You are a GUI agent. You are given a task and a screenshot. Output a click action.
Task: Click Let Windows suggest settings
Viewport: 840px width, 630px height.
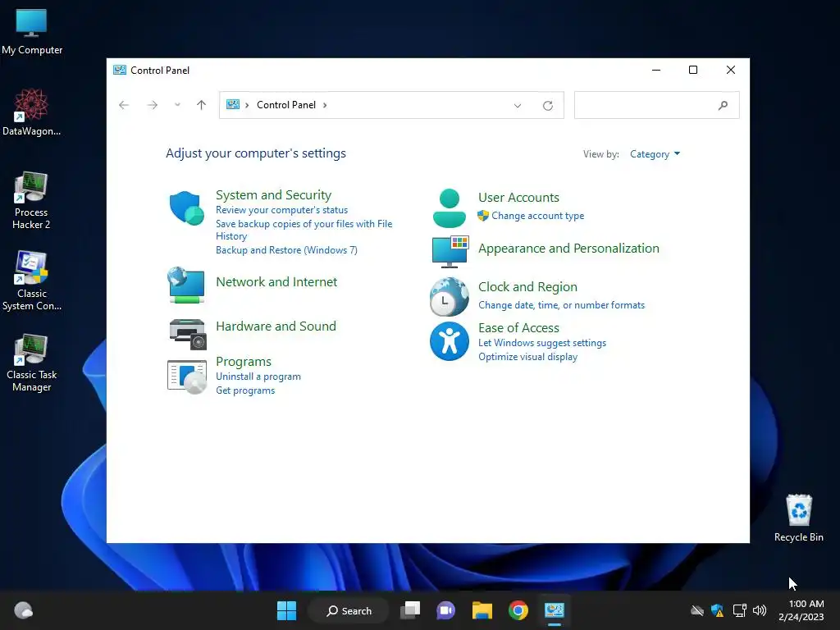(x=542, y=343)
